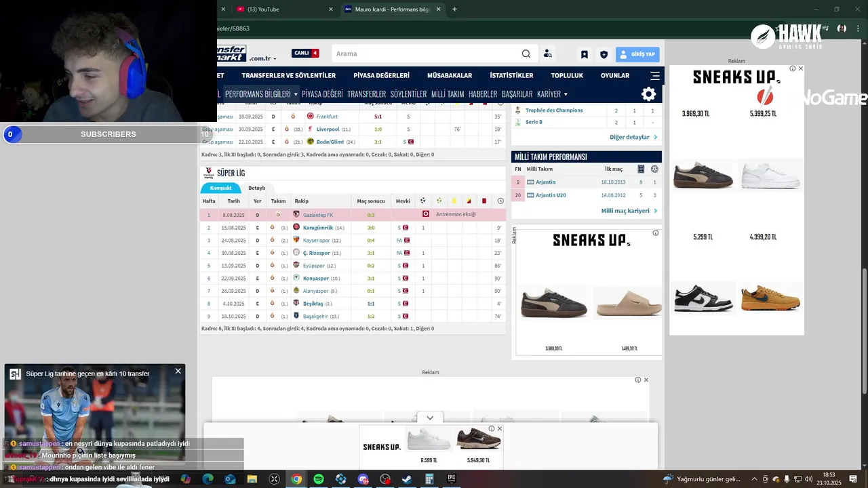Go to player Başarılar section
This screenshot has width=868, height=488.
[x=517, y=94]
